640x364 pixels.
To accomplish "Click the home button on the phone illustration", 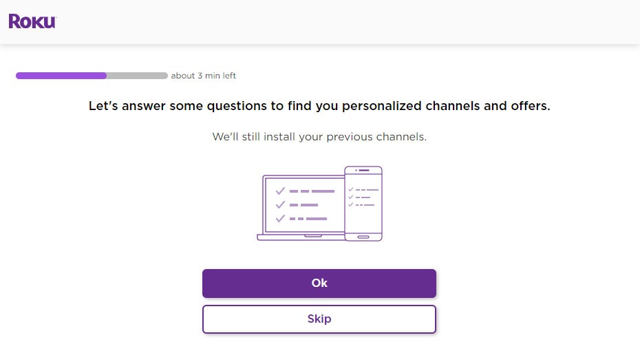I will point(363,237).
